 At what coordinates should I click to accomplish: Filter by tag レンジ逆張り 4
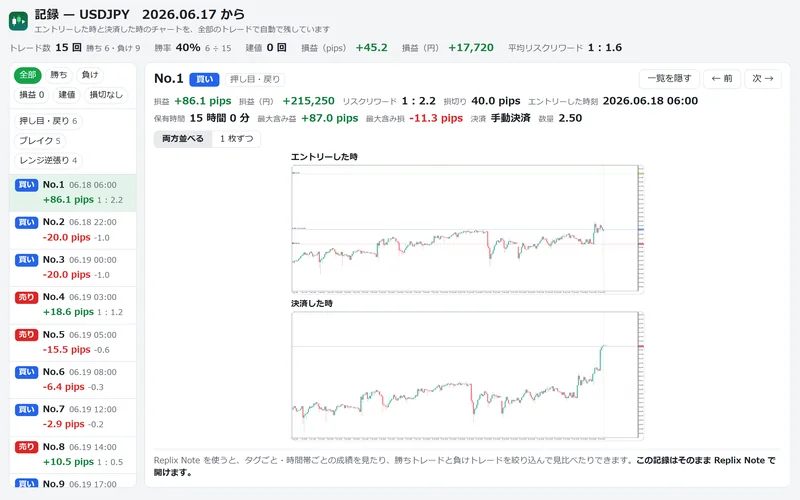click(x=48, y=161)
